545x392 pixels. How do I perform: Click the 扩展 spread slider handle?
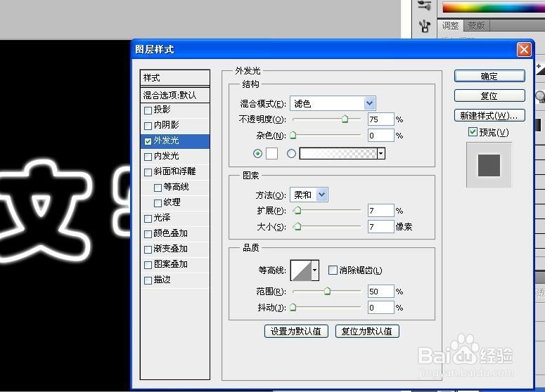(297, 211)
